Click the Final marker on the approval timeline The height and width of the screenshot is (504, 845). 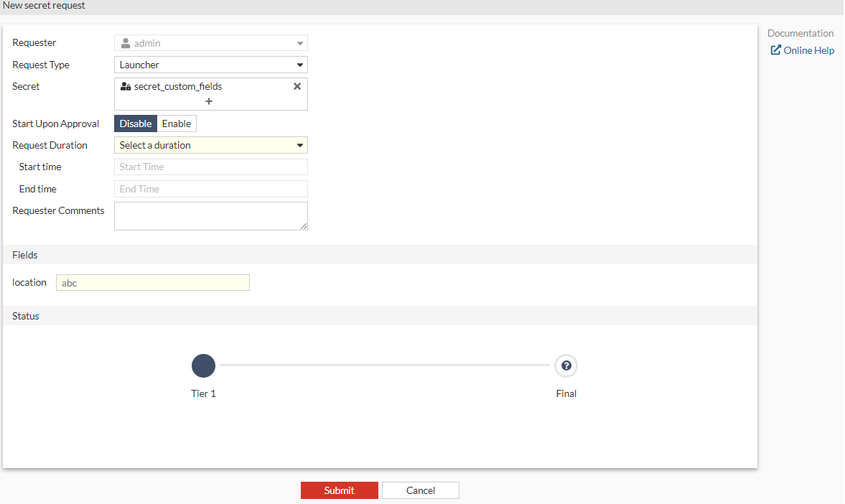coord(566,365)
